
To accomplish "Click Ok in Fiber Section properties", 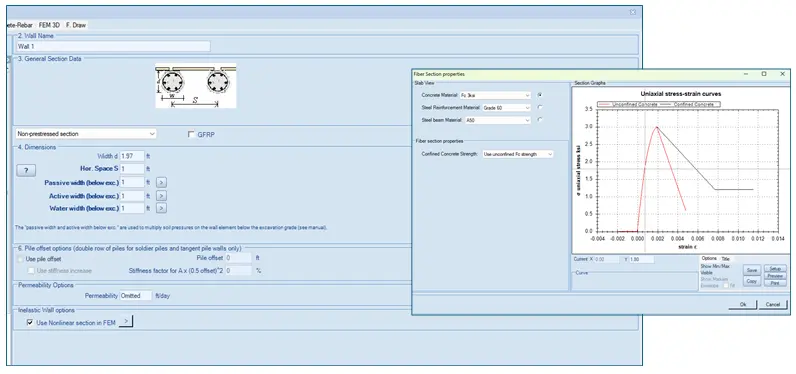I will 743,305.
